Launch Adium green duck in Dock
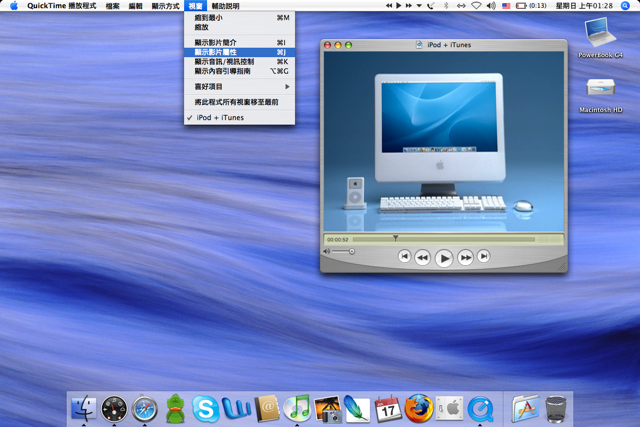The height and width of the screenshot is (427, 640). [x=175, y=408]
